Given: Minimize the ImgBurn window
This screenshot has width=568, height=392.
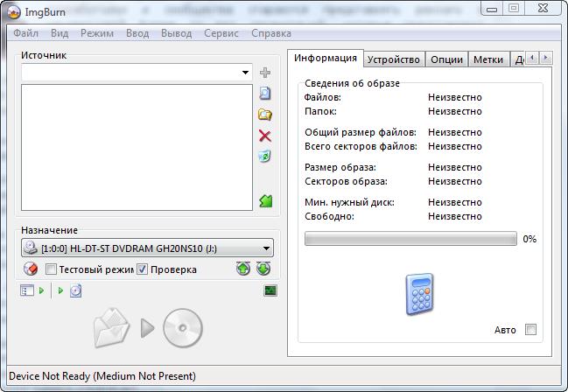Looking at the screenshot, I should pos(492,9).
